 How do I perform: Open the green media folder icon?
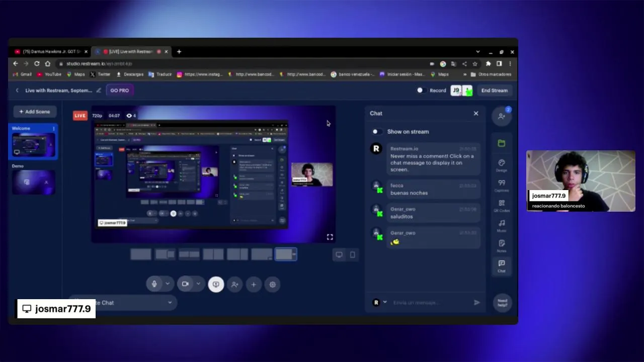click(502, 143)
